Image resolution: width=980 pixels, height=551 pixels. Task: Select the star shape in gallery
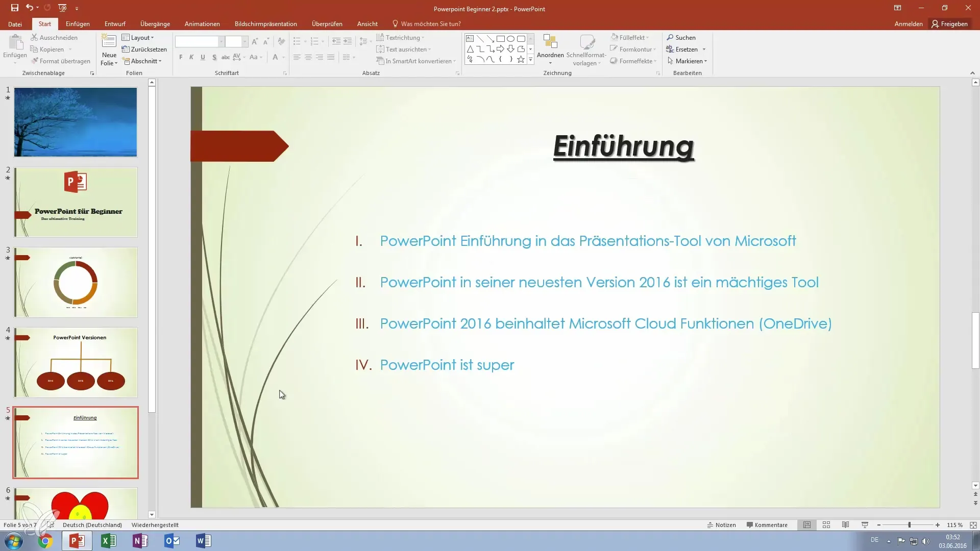click(x=521, y=59)
